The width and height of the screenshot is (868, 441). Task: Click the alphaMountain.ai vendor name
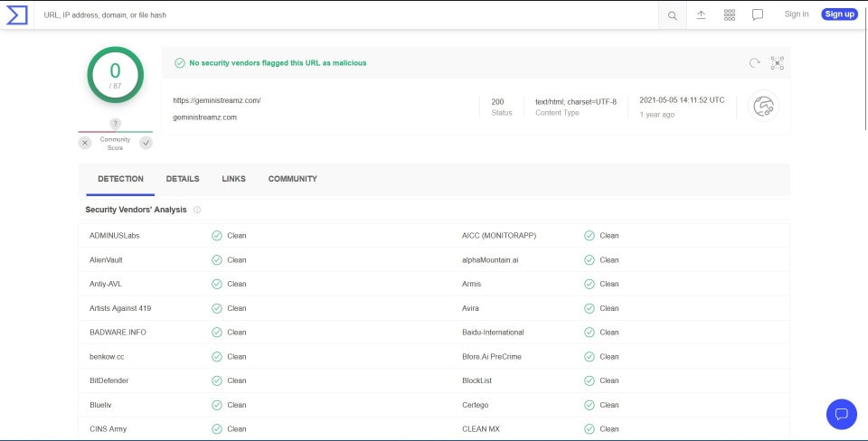tap(490, 260)
